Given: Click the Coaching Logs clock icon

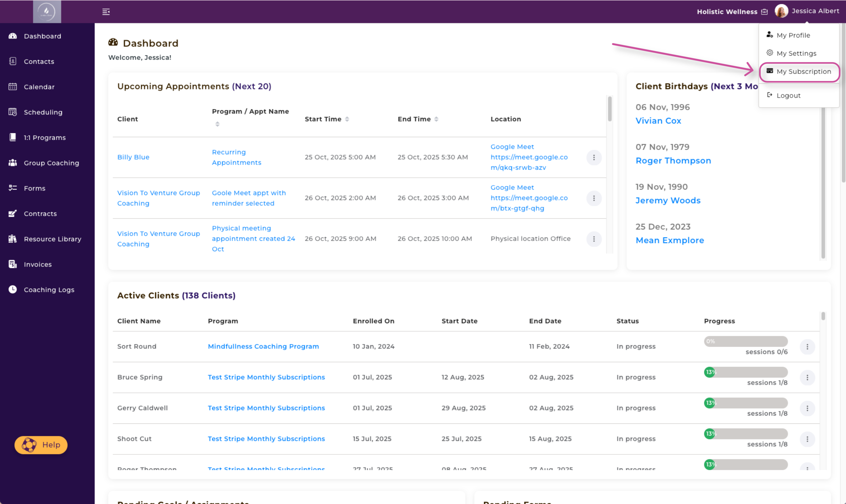Looking at the screenshot, I should click(13, 289).
